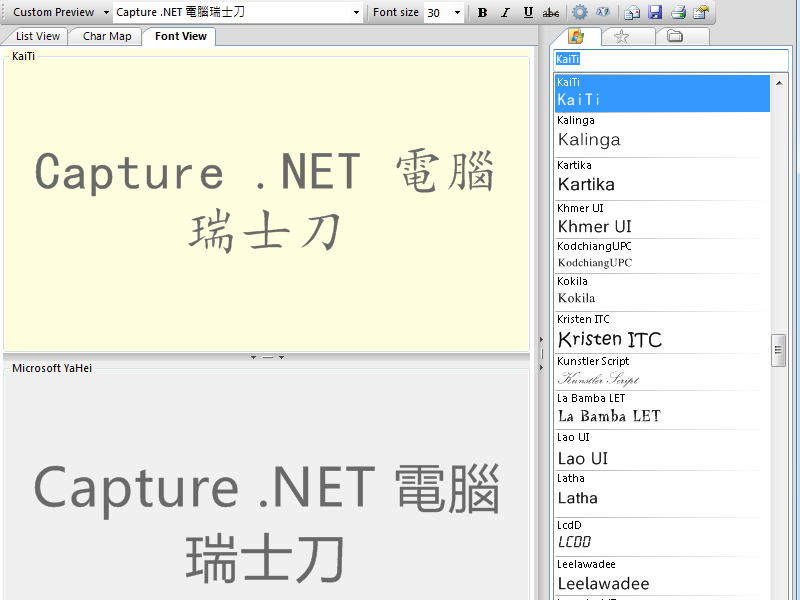Open the Font size dropdown
The image size is (800, 600).
[x=457, y=12]
